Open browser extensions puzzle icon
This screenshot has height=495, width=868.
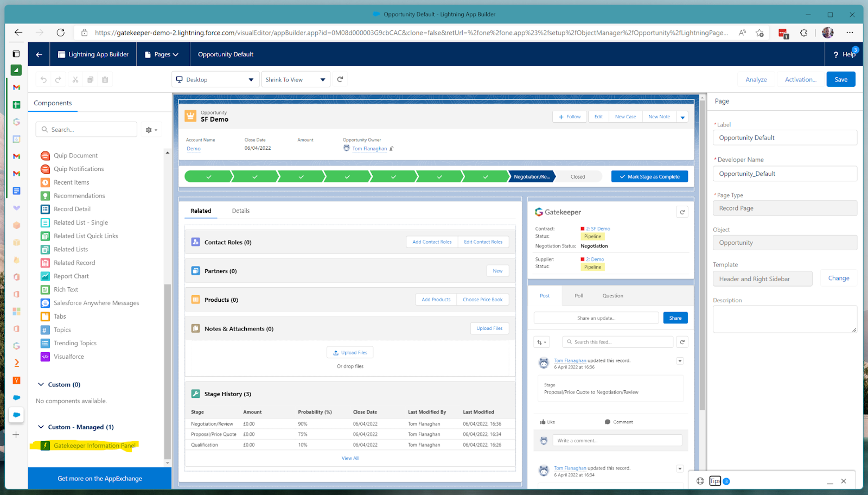coord(803,33)
